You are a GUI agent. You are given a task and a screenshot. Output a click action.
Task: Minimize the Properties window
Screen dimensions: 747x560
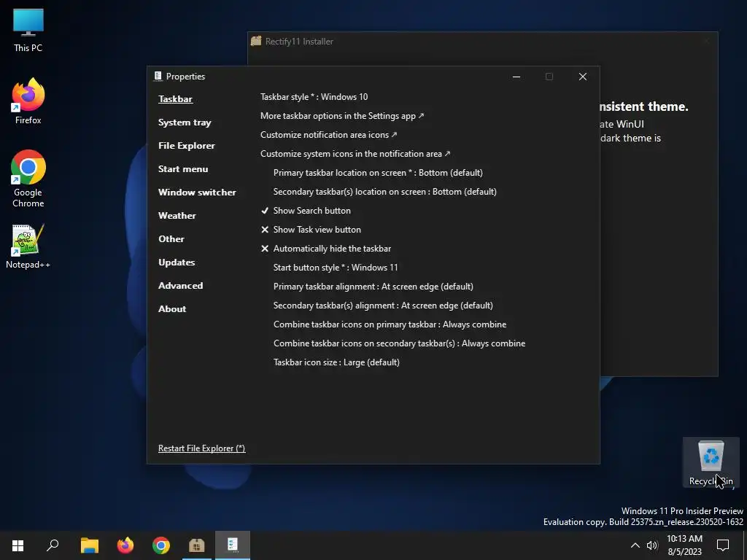click(516, 77)
